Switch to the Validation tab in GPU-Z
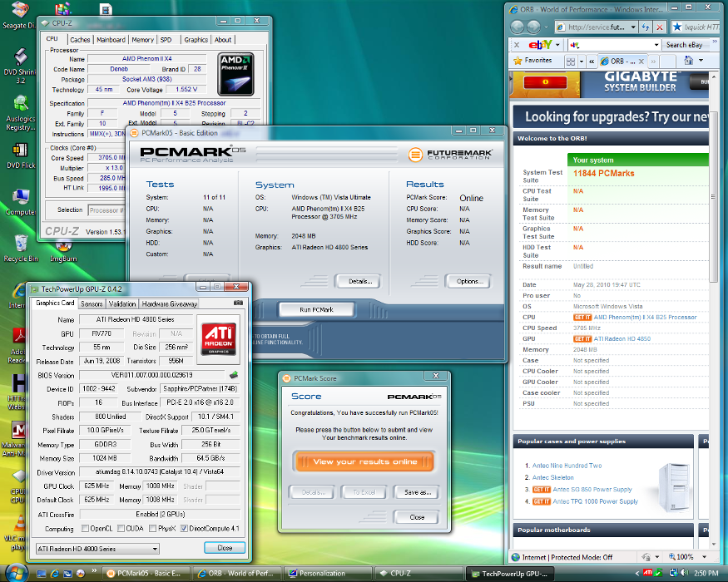Image resolution: width=728 pixels, height=582 pixels. coord(122,304)
